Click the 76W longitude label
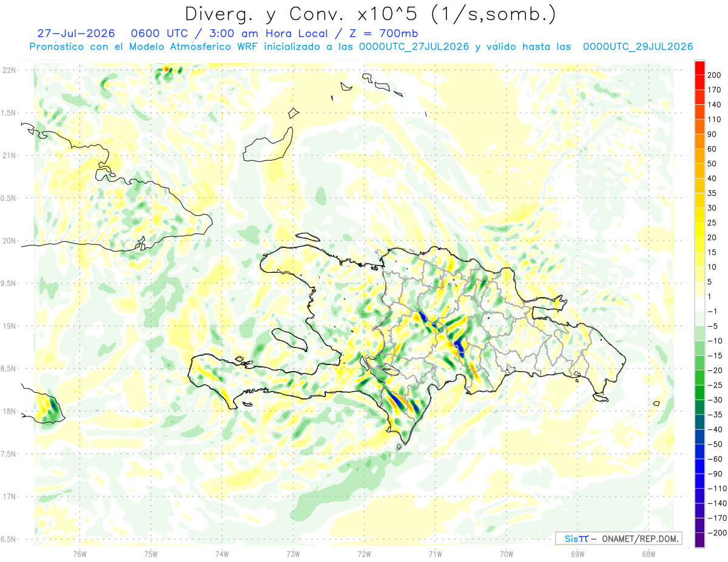This screenshot has width=728, height=562. pos(79,553)
